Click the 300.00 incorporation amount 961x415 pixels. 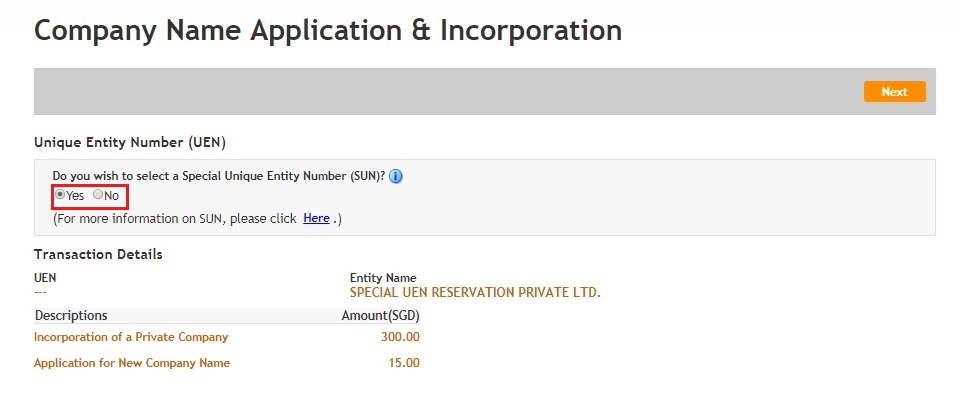coord(400,337)
